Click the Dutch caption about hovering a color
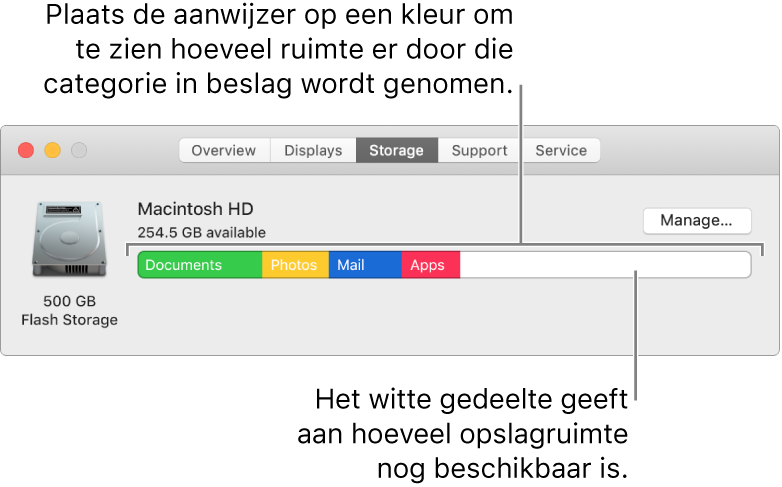The width and height of the screenshot is (782, 487). click(x=278, y=49)
